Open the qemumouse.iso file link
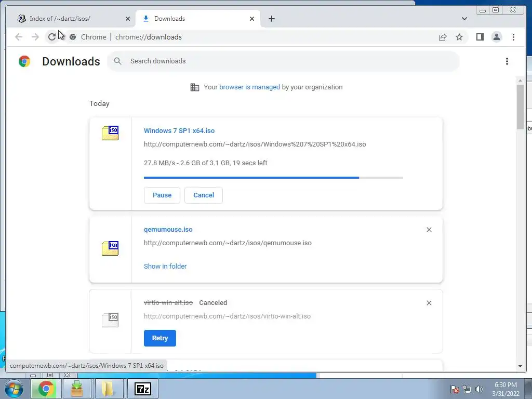Image resolution: width=532 pixels, height=399 pixels. coord(168,229)
